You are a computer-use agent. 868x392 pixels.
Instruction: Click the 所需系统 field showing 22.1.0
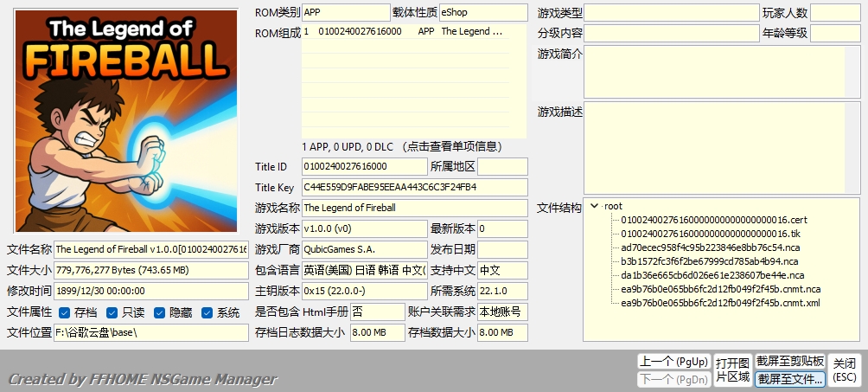(x=502, y=291)
